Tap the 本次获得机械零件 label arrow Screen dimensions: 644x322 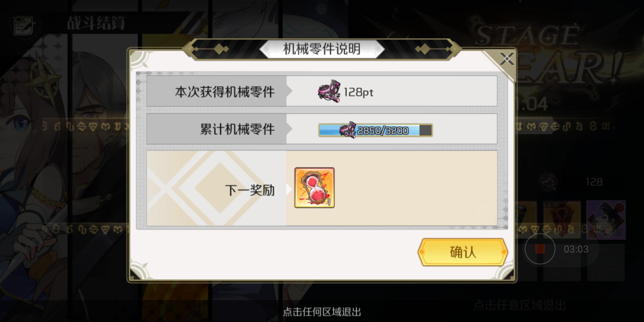point(289,91)
